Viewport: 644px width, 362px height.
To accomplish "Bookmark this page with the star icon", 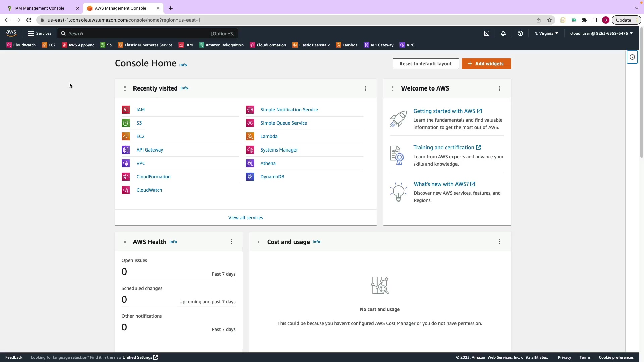I will [549, 20].
